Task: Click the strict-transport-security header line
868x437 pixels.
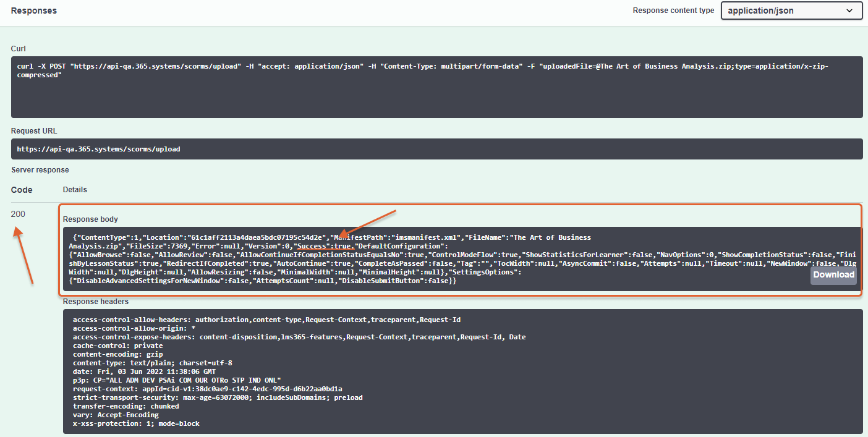Action: click(x=218, y=397)
